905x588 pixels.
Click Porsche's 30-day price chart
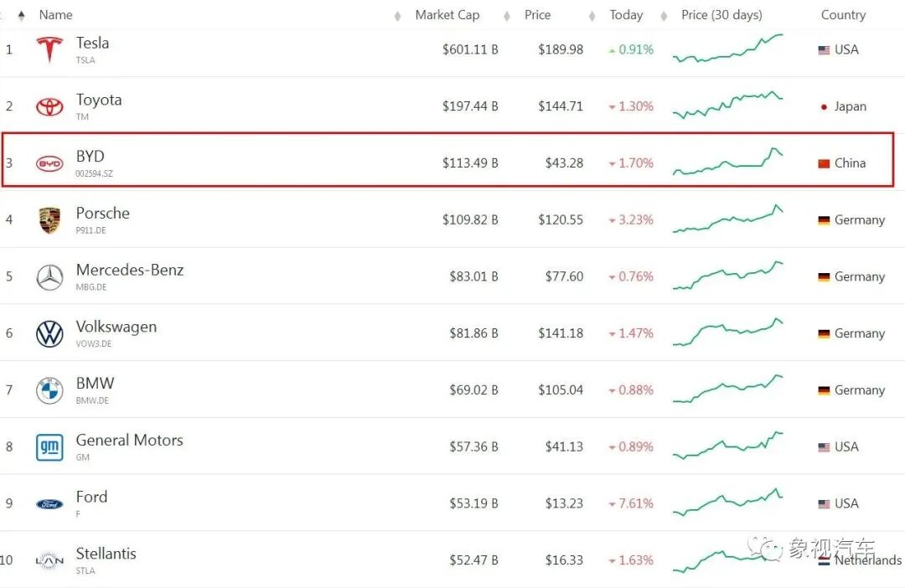click(x=728, y=219)
